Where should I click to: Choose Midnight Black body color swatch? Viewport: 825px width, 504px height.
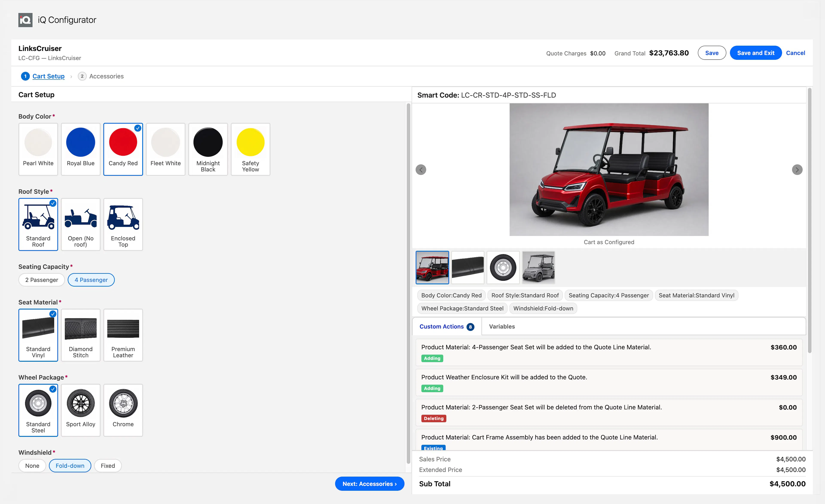pyautogui.click(x=208, y=149)
